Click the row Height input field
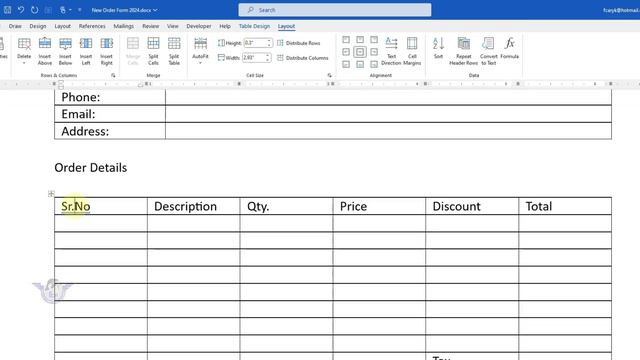 pyautogui.click(x=255, y=43)
